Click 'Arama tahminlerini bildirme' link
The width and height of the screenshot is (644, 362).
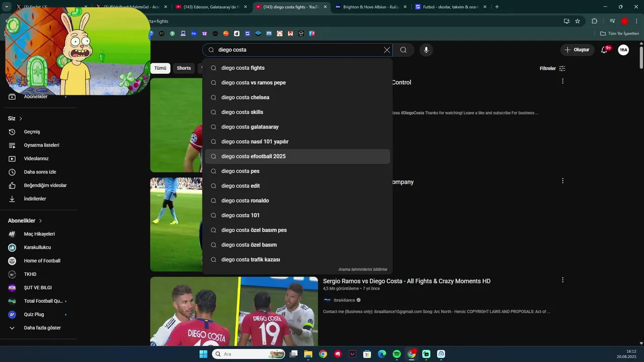click(x=363, y=269)
